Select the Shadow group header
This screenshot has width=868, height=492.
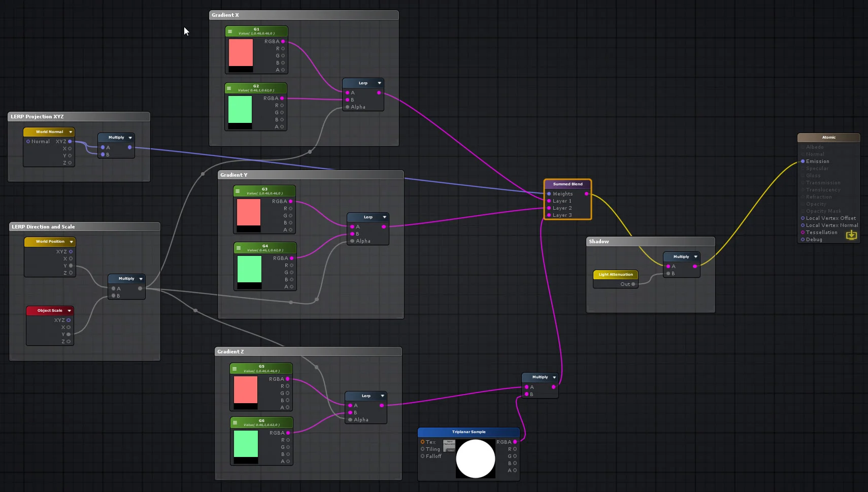(x=650, y=242)
